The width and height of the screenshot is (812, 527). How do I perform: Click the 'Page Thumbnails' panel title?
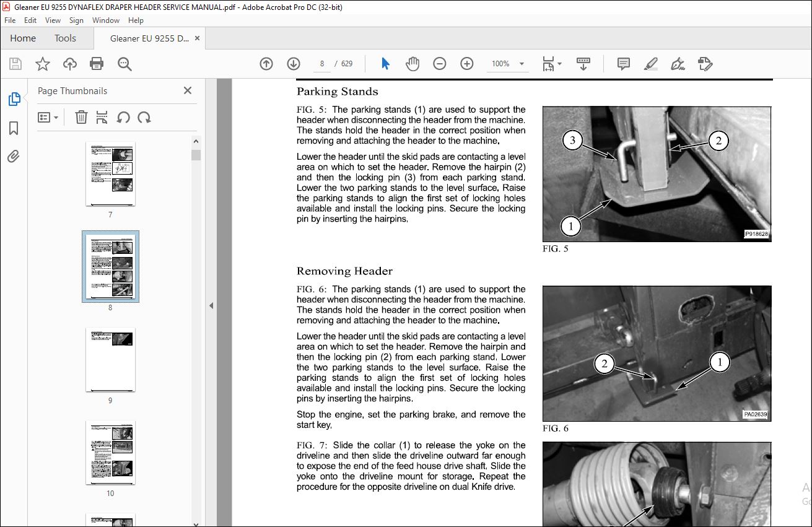coord(72,91)
